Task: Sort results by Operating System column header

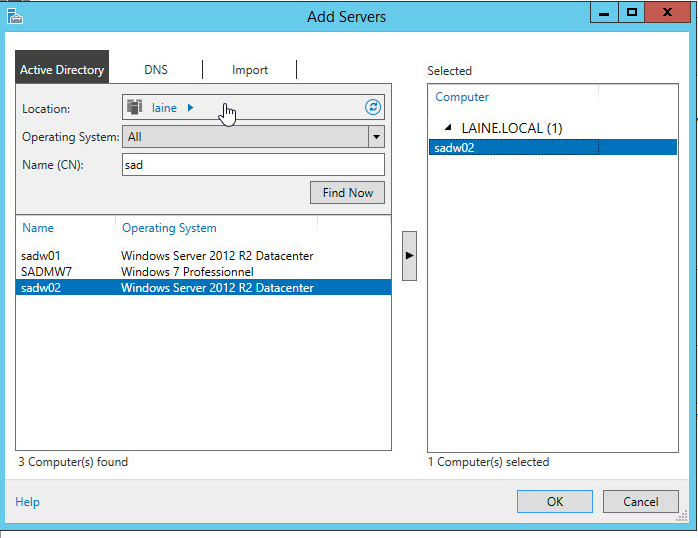Action: click(169, 228)
